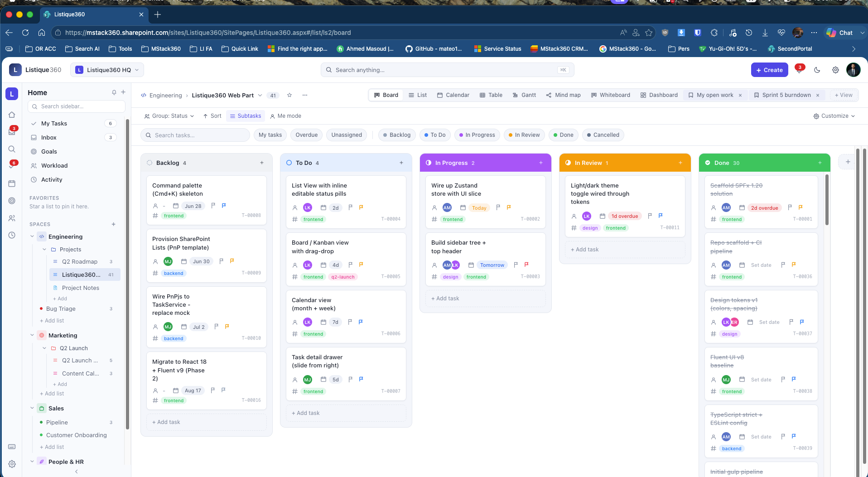
Task: Click the Search tasks field
Action: click(195, 135)
